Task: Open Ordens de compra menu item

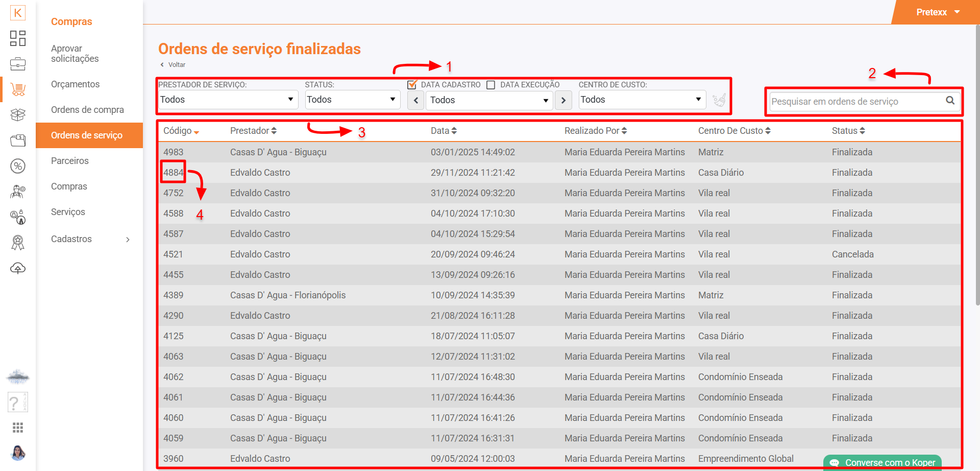Action: (x=87, y=110)
